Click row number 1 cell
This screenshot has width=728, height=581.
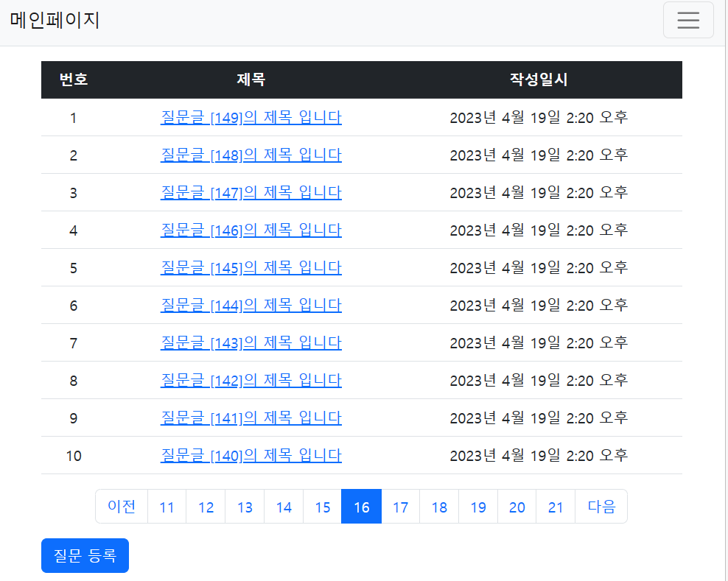pos(74,117)
